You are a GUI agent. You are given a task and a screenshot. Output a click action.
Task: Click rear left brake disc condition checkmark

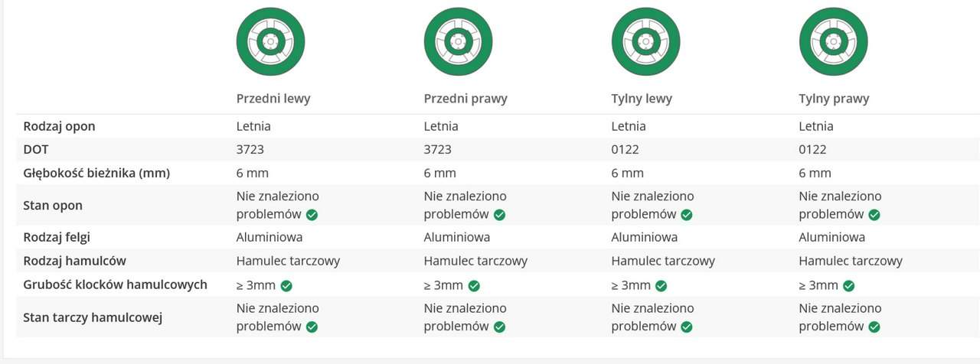(687, 327)
